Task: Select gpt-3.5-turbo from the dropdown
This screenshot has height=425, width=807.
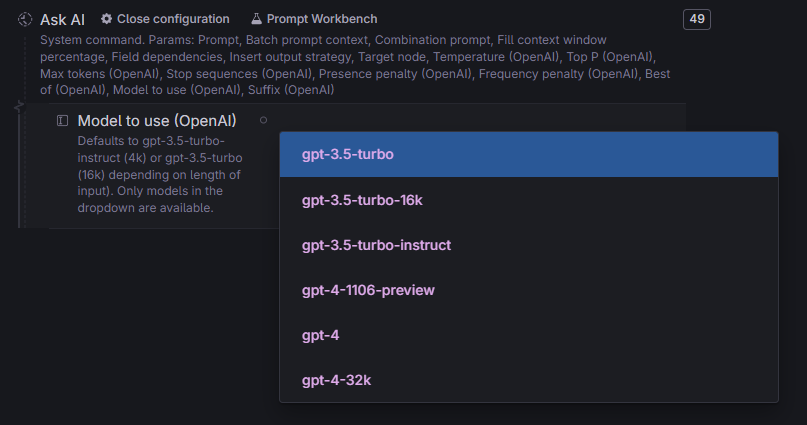Action: pyautogui.click(x=529, y=154)
